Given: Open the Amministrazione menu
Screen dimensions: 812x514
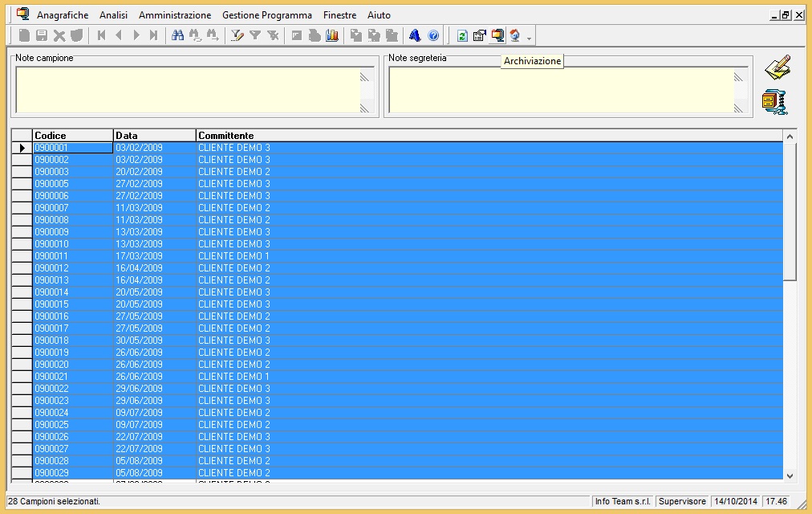Looking at the screenshot, I should pos(175,15).
